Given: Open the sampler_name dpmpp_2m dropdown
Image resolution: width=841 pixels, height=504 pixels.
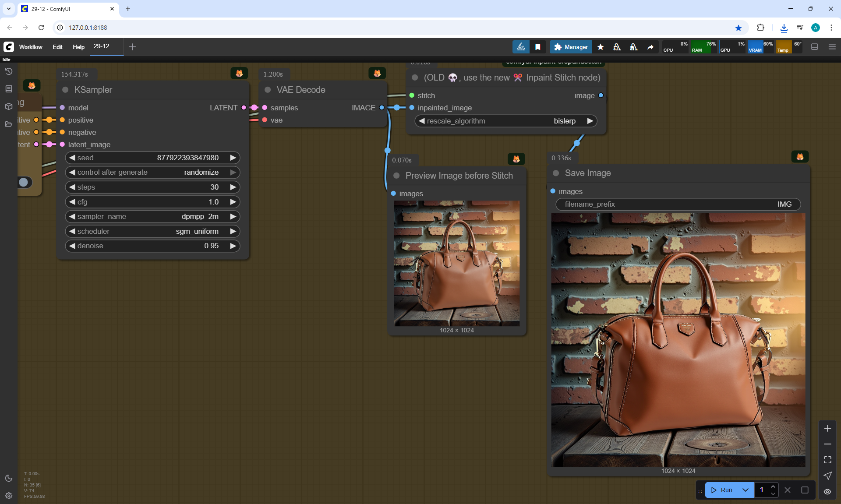Looking at the screenshot, I should point(152,216).
